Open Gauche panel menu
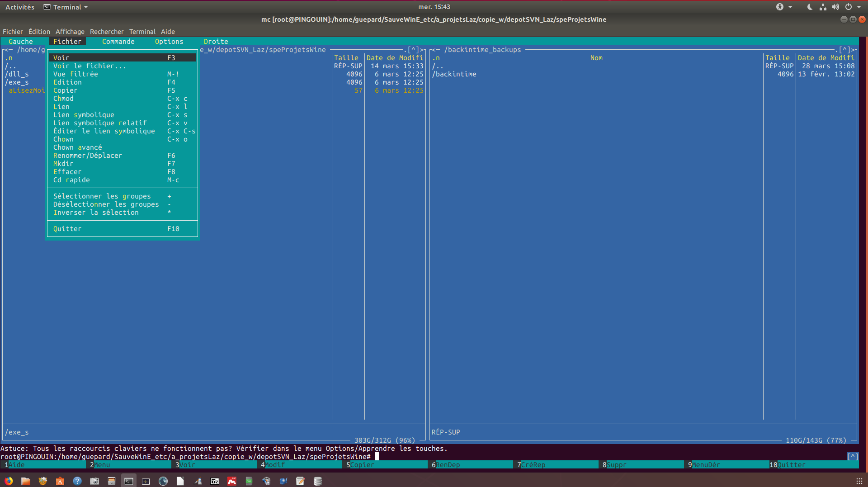The image size is (868, 487). tap(21, 42)
